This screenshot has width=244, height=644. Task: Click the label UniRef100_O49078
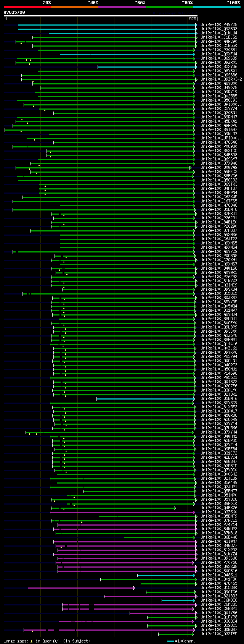(219, 87)
